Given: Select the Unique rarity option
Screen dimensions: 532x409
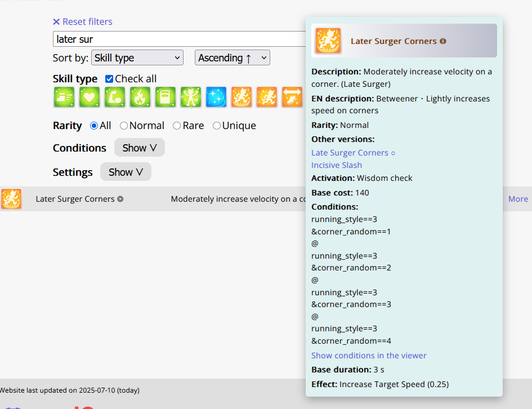Looking at the screenshot, I should 217,126.
